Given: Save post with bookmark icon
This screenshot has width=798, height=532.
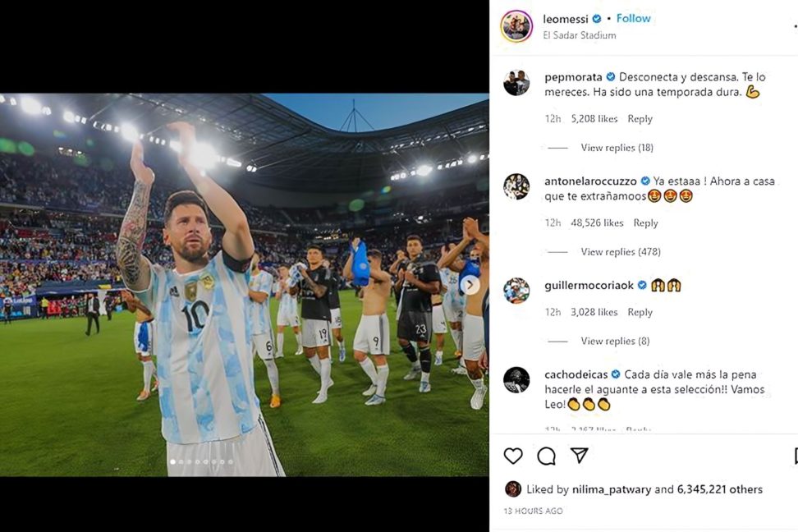Looking at the screenshot, I should pos(796,456).
